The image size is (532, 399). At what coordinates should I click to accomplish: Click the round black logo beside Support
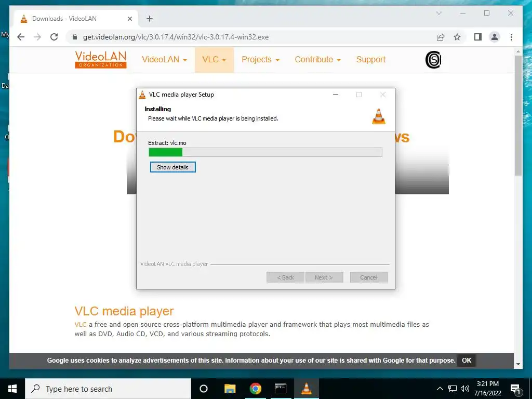[433, 60]
